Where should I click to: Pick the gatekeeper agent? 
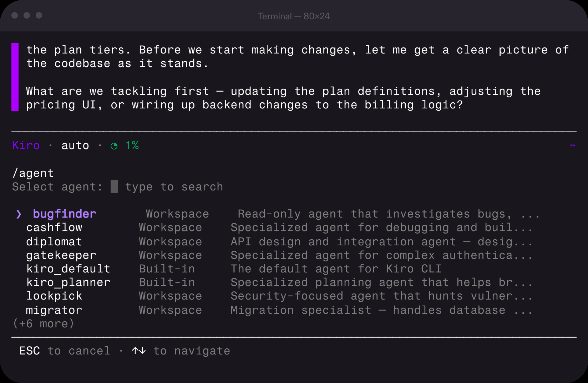pos(61,255)
